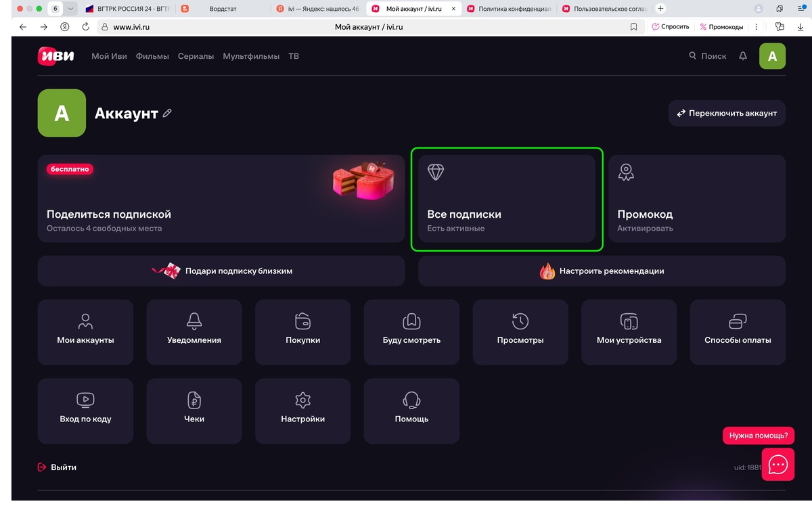Click the Промокоды browser button

[722, 27]
